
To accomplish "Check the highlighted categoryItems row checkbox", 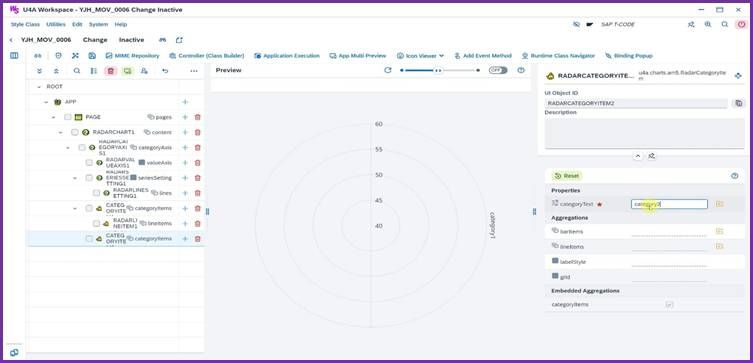I will pos(89,239).
